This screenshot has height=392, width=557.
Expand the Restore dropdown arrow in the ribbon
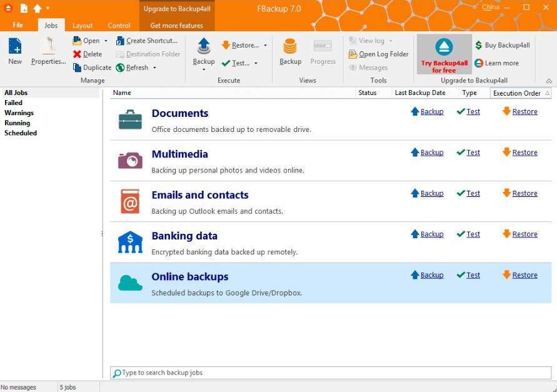[x=265, y=46]
